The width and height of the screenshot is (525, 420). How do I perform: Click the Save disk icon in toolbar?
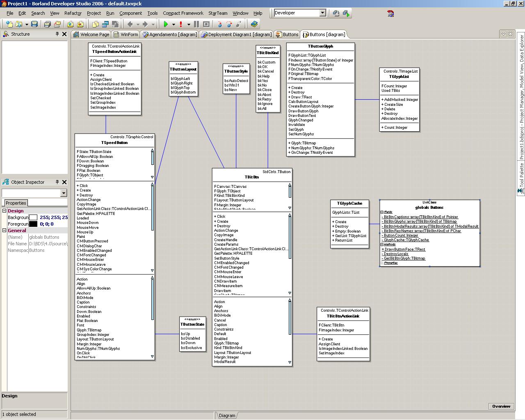[x=34, y=24]
